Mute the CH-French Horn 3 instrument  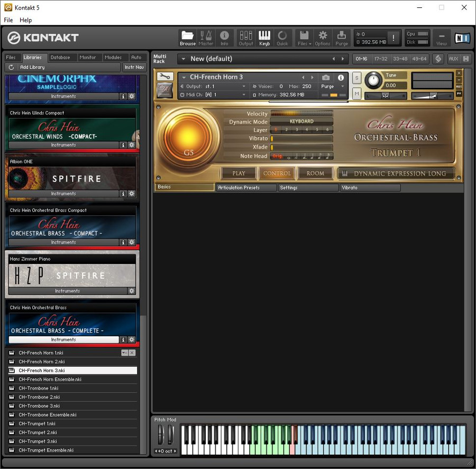(x=356, y=94)
